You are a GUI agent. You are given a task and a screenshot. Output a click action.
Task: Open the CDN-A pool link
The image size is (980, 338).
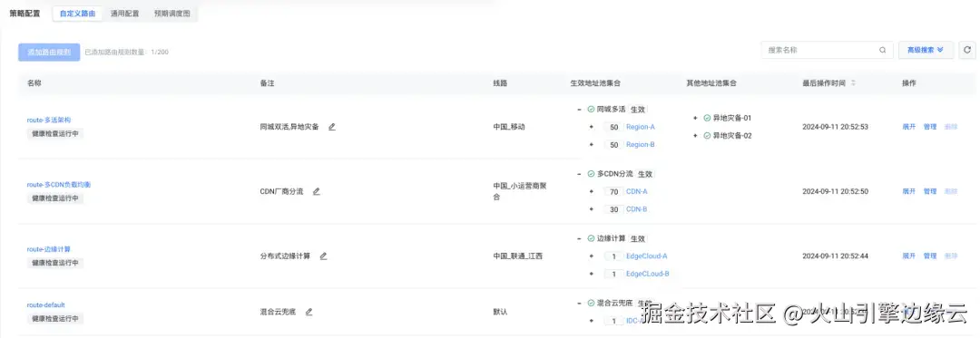[637, 191]
